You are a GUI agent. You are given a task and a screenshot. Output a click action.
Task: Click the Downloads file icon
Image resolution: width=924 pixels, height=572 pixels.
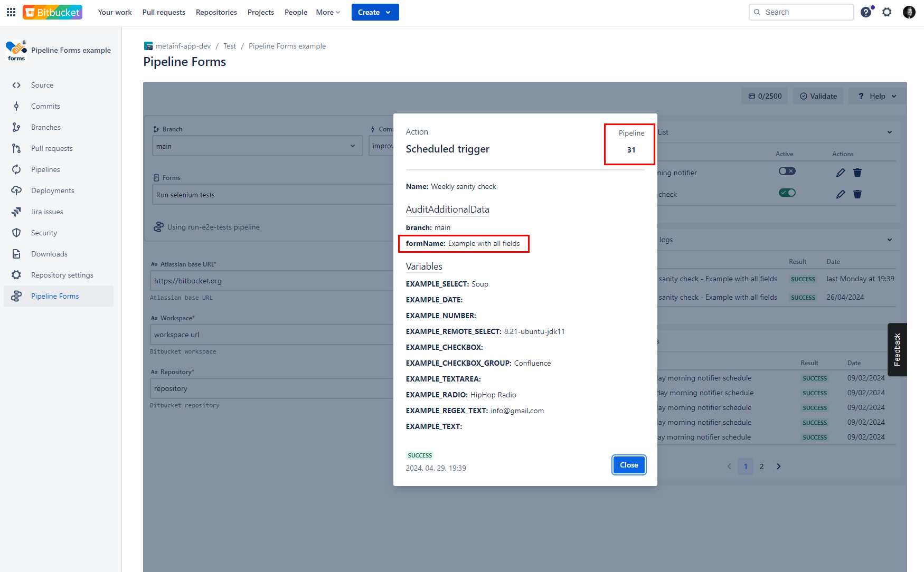(16, 254)
